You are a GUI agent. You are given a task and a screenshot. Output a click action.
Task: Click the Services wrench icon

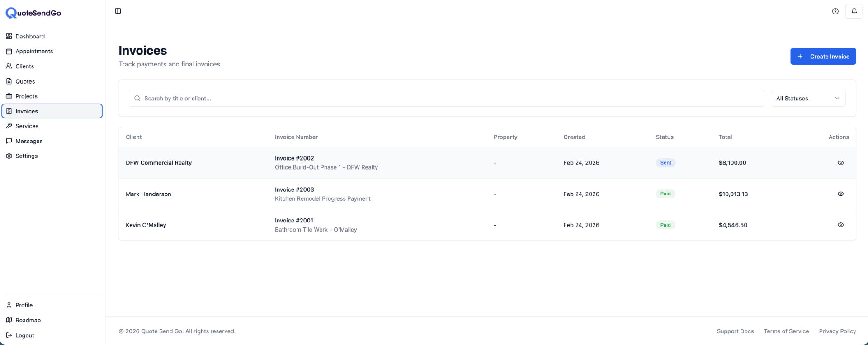click(9, 126)
